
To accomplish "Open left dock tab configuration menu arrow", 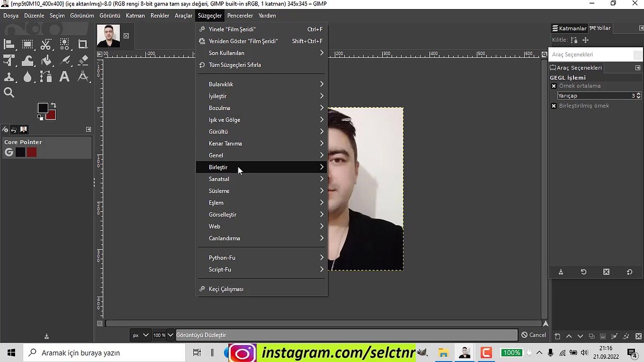I will click(x=89, y=130).
